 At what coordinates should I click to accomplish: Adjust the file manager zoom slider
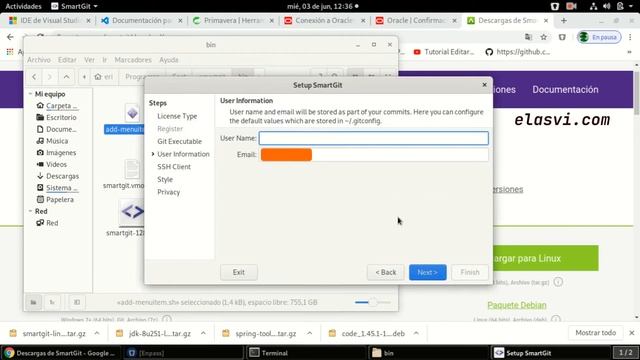tap(373, 302)
